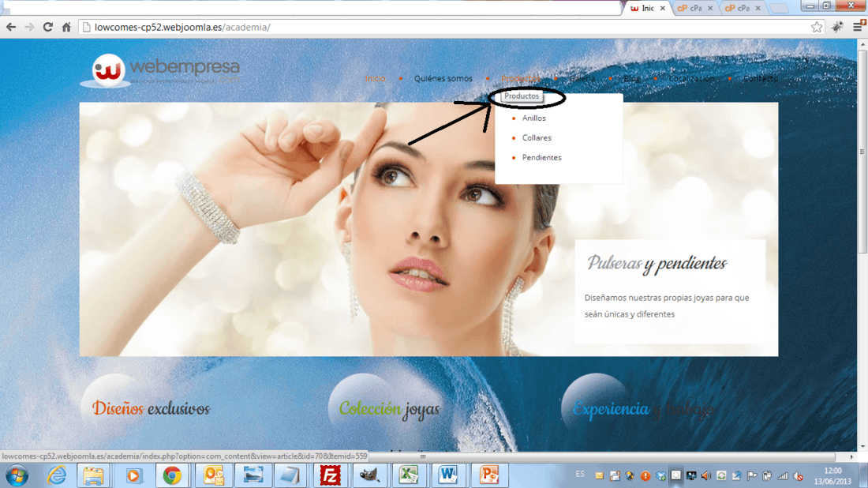Click the 'Diseños exclusivos' heading

(x=151, y=409)
